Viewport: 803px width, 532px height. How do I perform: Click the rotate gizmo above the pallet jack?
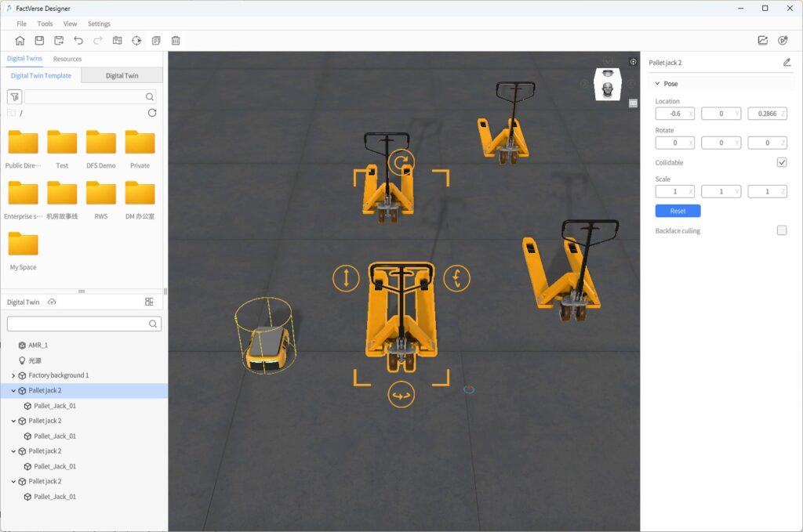(x=401, y=163)
